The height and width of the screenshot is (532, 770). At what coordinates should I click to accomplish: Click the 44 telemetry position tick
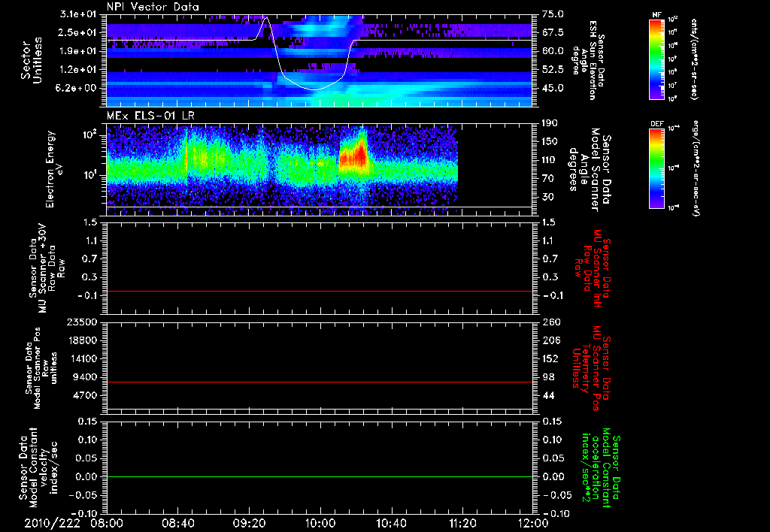pyautogui.click(x=550, y=395)
